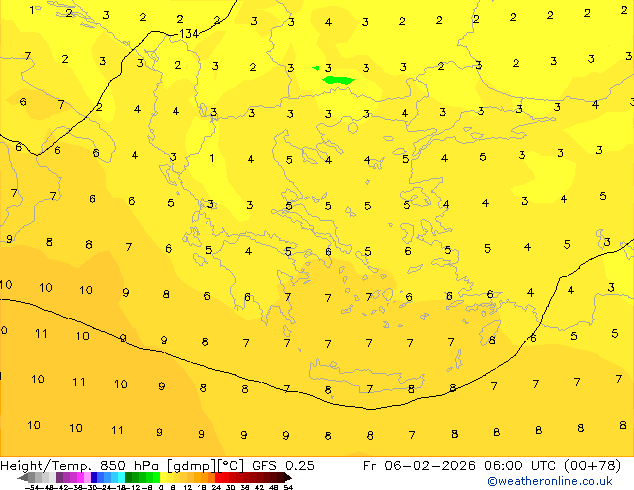The height and width of the screenshot is (490, 634).
Task: Click the '850 hPa' level text
Action: click(x=129, y=465)
